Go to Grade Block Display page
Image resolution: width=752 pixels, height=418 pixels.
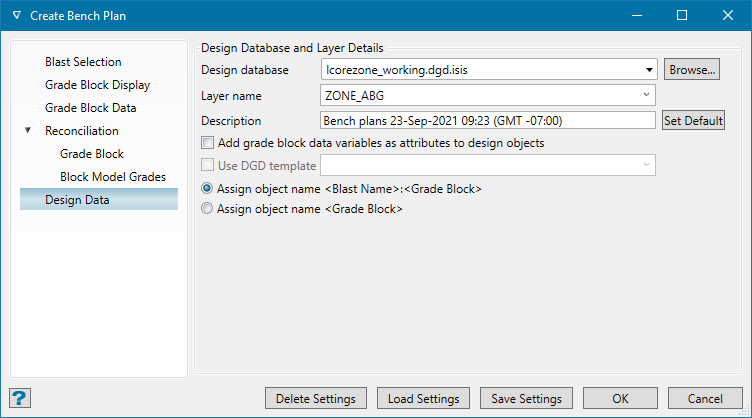97,85
